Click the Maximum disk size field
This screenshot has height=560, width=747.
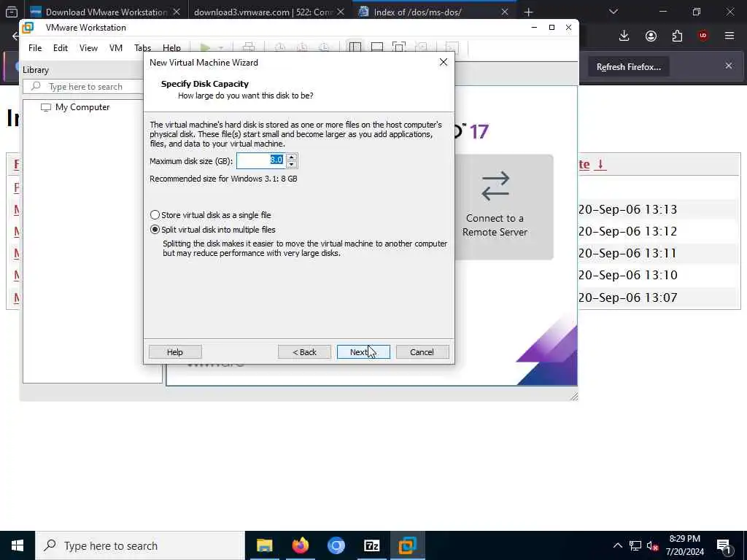[x=261, y=160]
